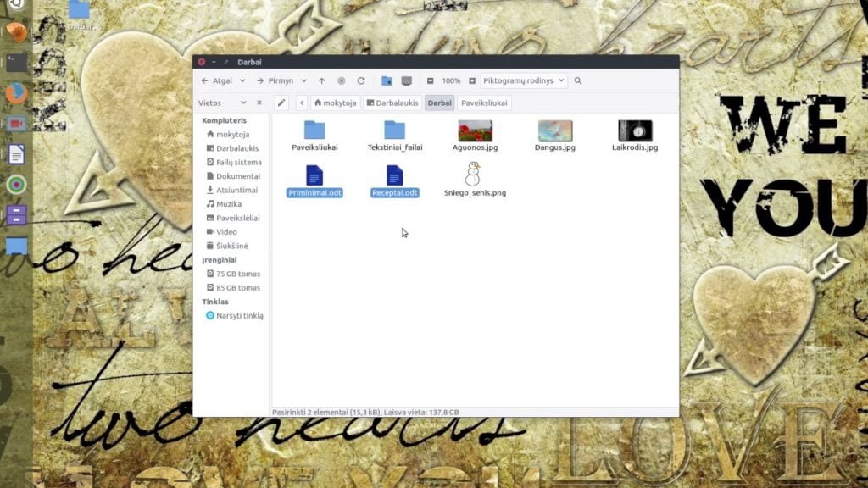
Task: Zoom out with the minus icon
Action: pos(430,80)
